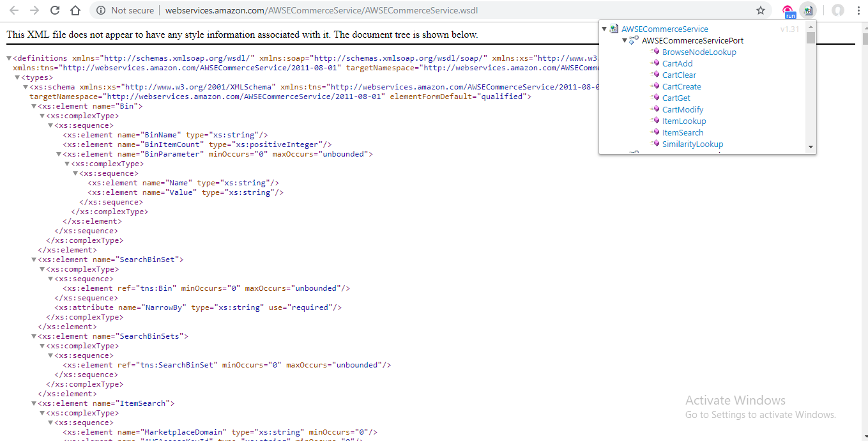Collapse the BinParameter element node
This screenshot has width=868, height=441.
[59, 154]
